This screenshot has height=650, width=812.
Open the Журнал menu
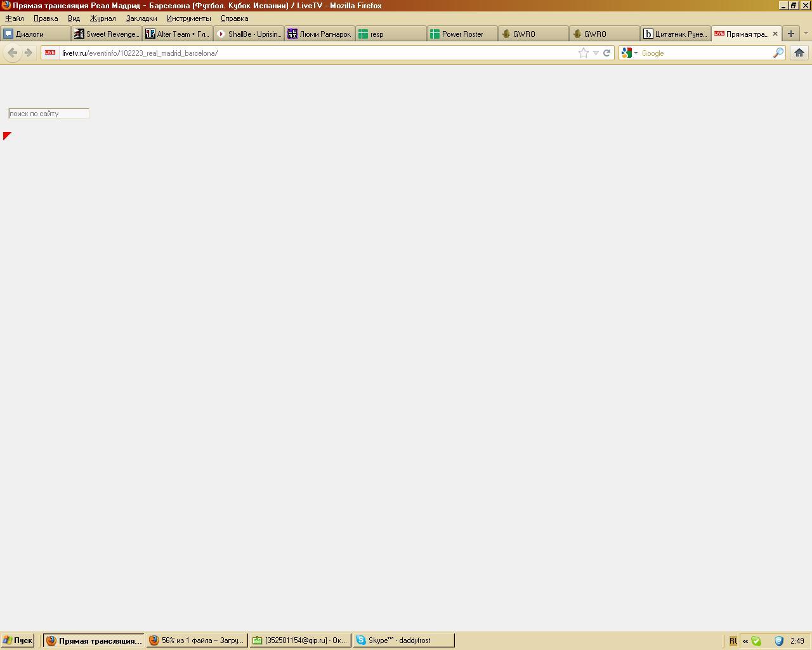tap(103, 18)
